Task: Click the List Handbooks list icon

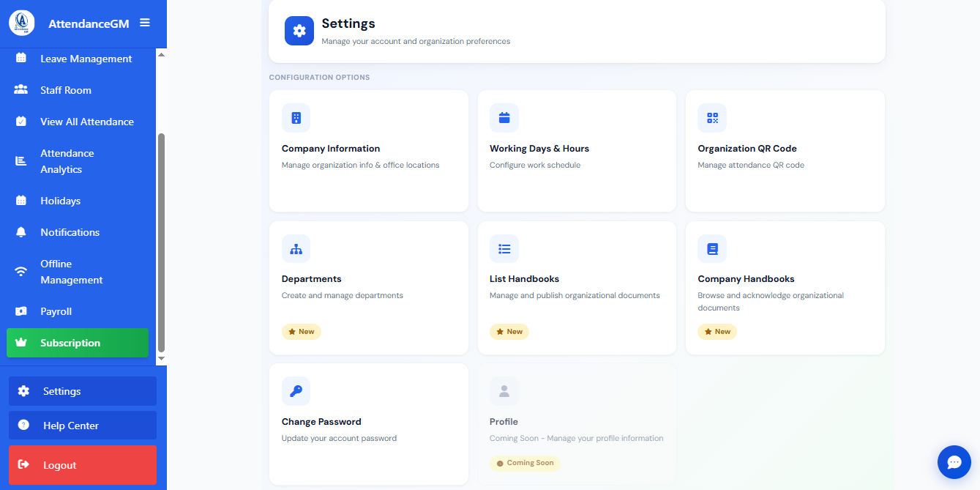Action: [504, 249]
